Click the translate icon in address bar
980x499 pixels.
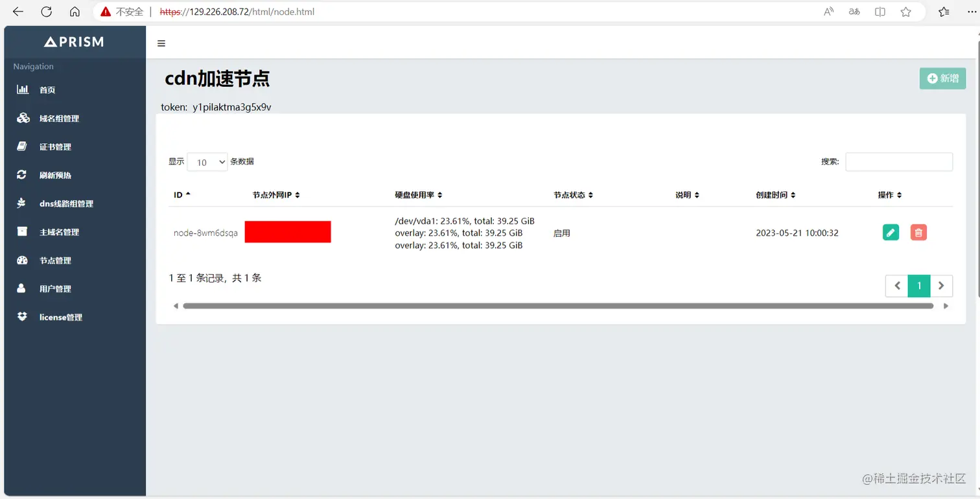click(x=854, y=12)
